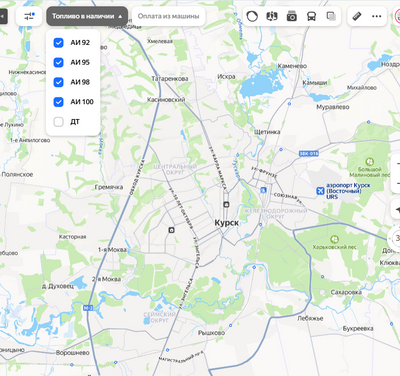Viewport: 400px width, 376px height.
Task: Click the 2-я Моква place label
Action: tap(106, 279)
